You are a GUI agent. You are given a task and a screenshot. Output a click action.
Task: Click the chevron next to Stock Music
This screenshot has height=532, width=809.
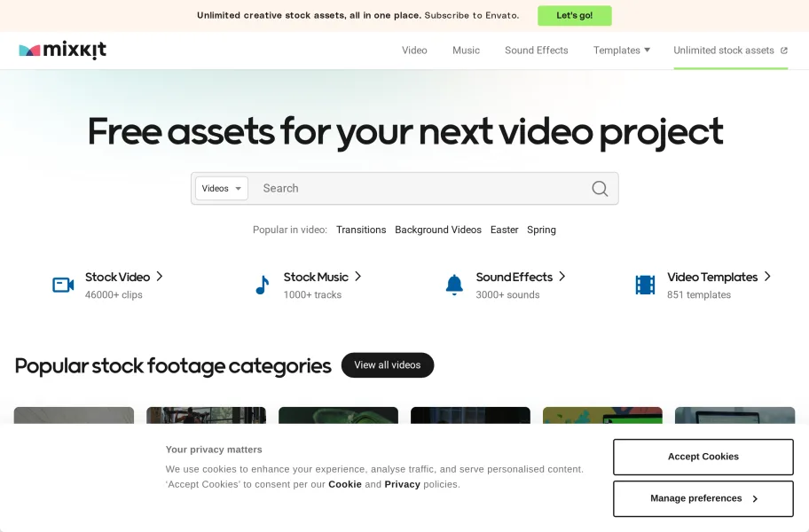click(x=358, y=277)
